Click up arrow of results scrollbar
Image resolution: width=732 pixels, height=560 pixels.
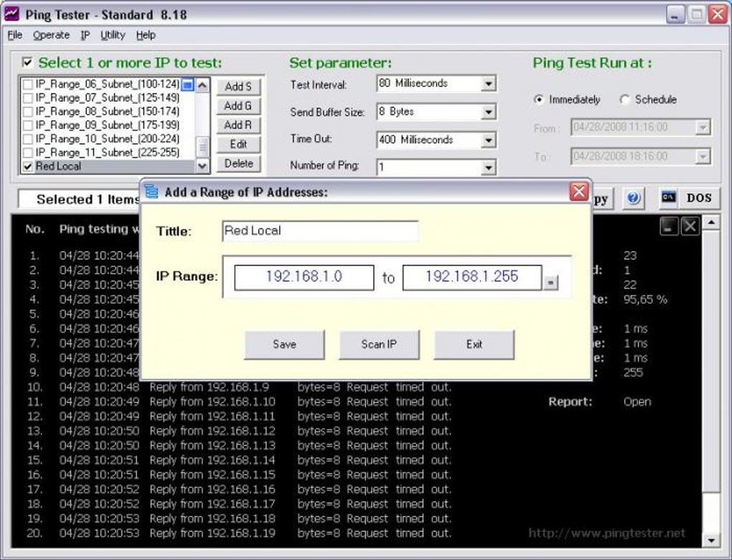711,223
